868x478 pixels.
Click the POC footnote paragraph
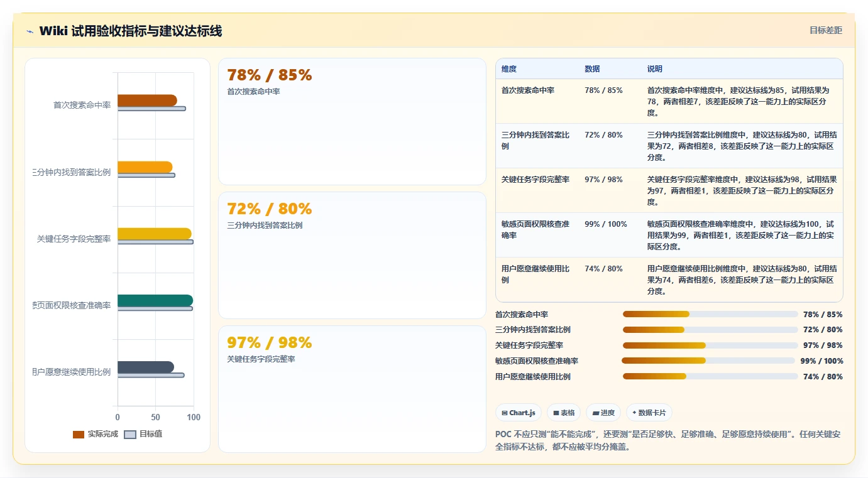coord(667,441)
